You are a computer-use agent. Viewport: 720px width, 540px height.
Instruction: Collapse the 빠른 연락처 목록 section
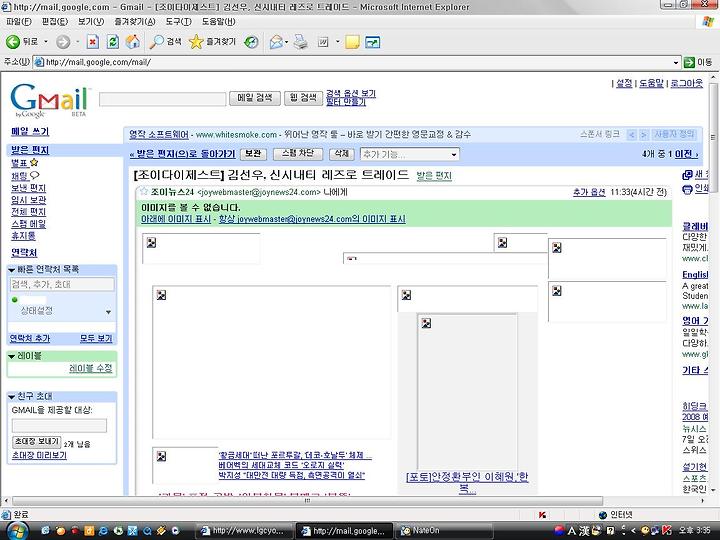pos(12,270)
